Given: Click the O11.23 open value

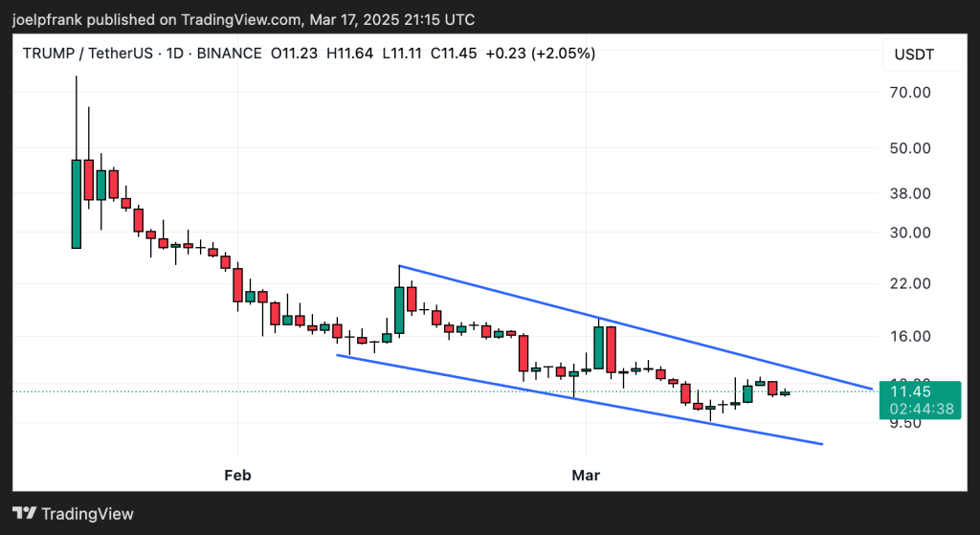Looking at the screenshot, I should pyautogui.click(x=294, y=54).
